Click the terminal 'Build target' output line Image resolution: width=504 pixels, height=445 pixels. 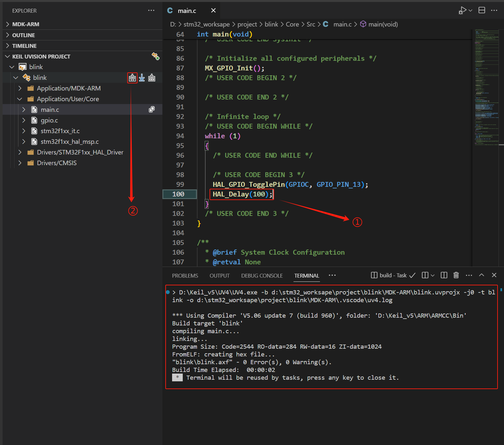(207, 323)
